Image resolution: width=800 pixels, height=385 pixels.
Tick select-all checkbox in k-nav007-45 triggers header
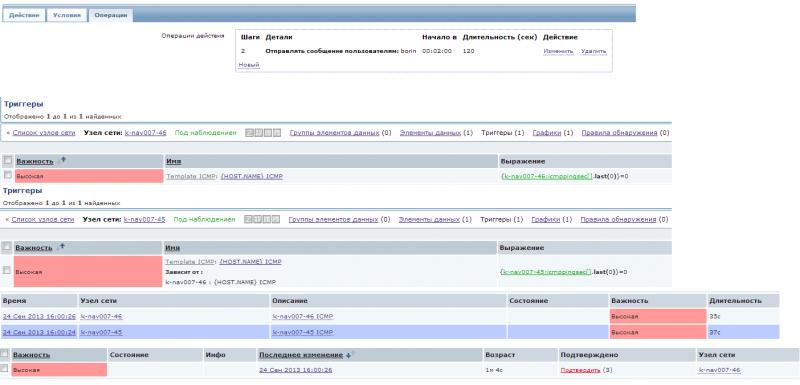pos(7,247)
